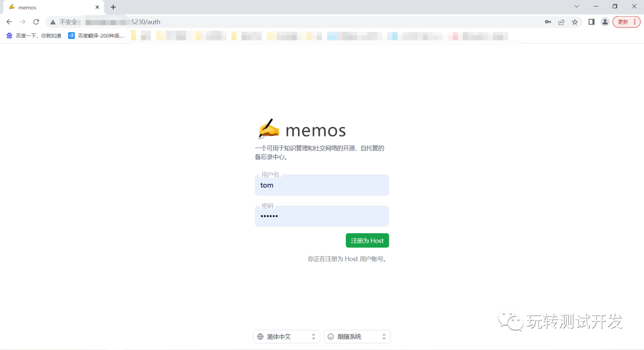Open the browser side panel icon
This screenshot has width=644, height=350.
coord(591,21)
